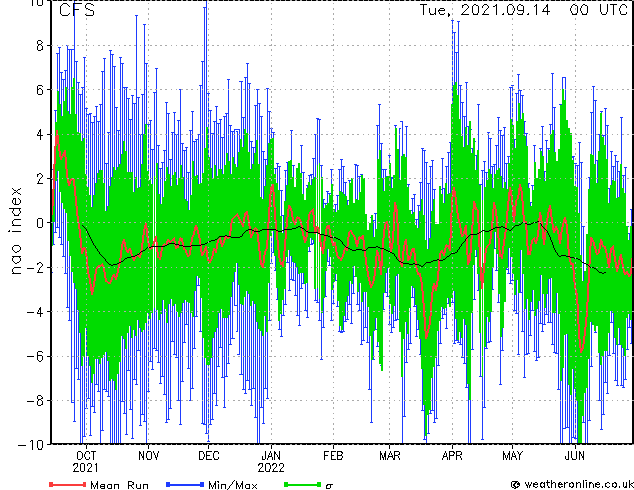The height and width of the screenshot is (490, 634).
Task: Click the NOV axis label
Action: (148, 456)
